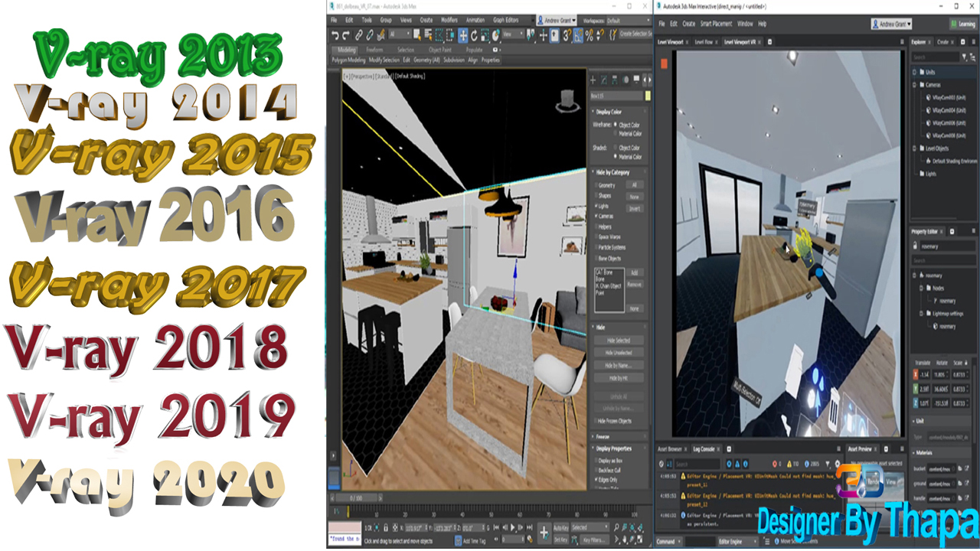Toggle the Spinner Snap icon
This screenshot has height=551, width=980.
click(599, 35)
